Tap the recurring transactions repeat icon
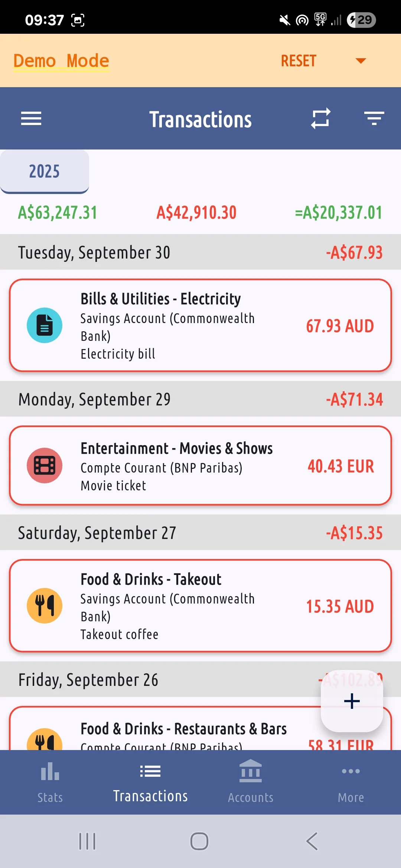Screen dimensions: 401x868 321,119
